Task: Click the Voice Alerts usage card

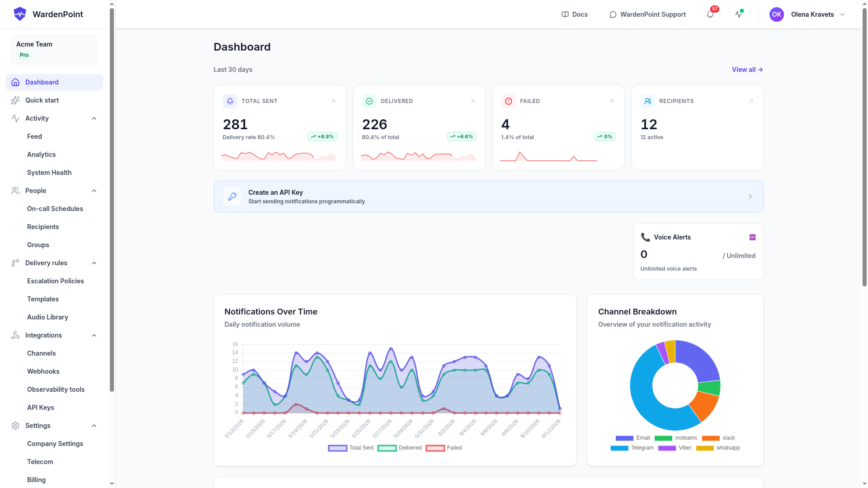Action: pyautogui.click(x=698, y=252)
